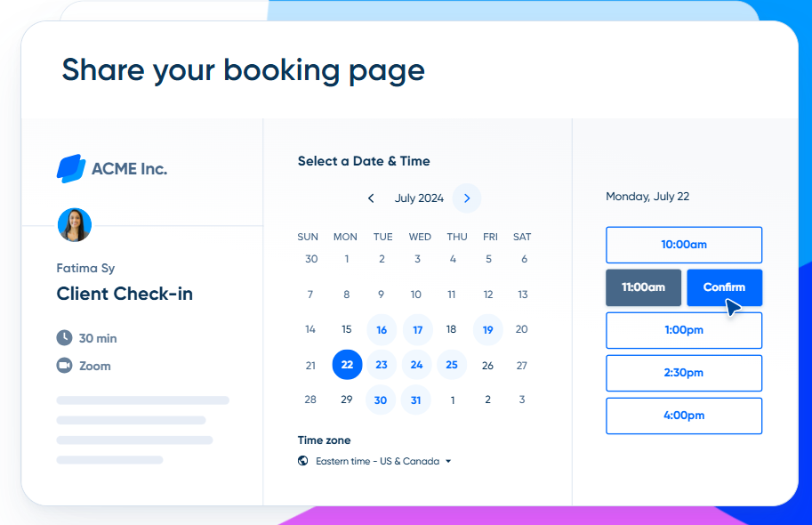Select Friday July 19 date
Viewport: 812px width, 525px height.
pyautogui.click(x=487, y=329)
